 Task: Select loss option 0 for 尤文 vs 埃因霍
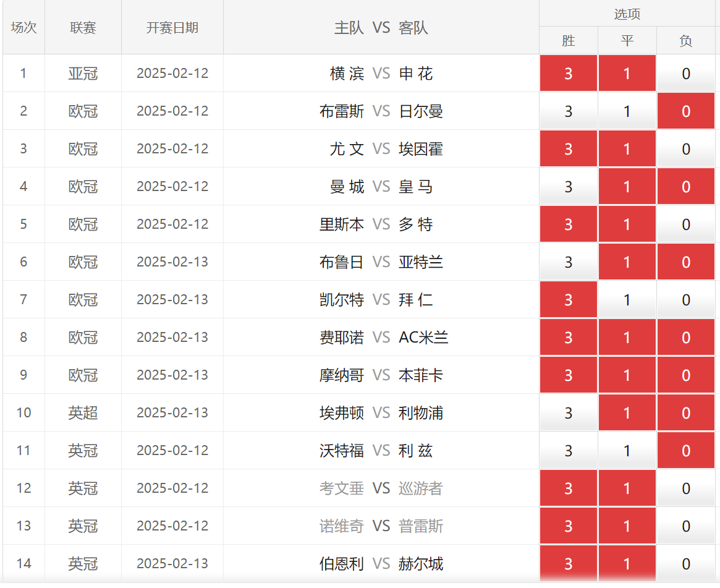click(x=686, y=148)
